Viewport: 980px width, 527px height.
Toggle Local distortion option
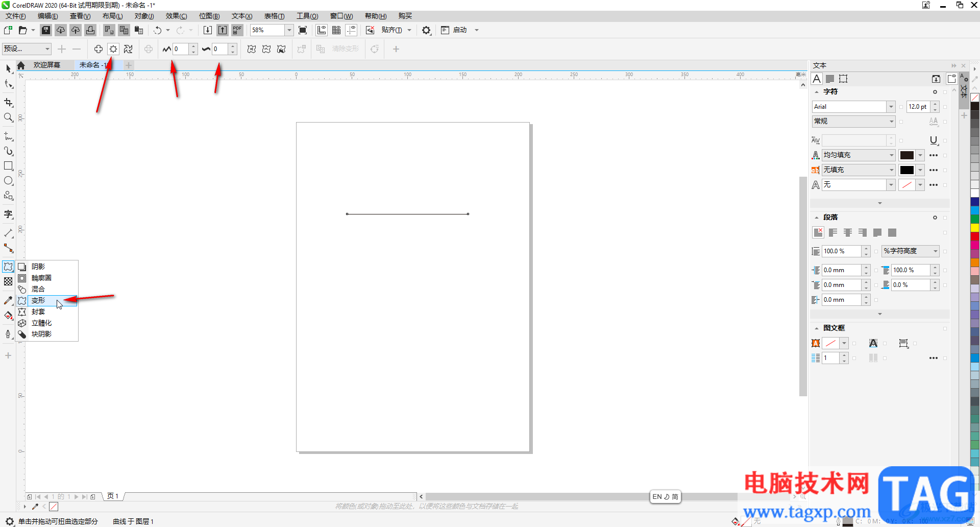(x=281, y=49)
